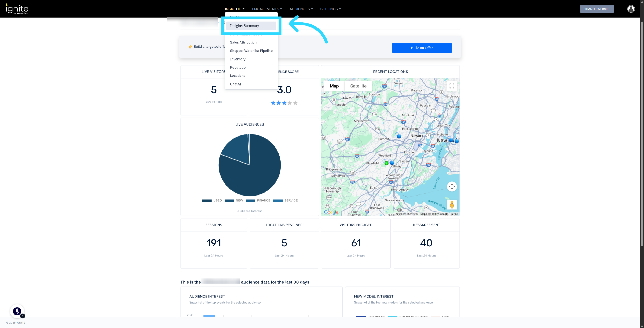Choose Shopper Watchlist Pipeline from menu

(x=251, y=51)
